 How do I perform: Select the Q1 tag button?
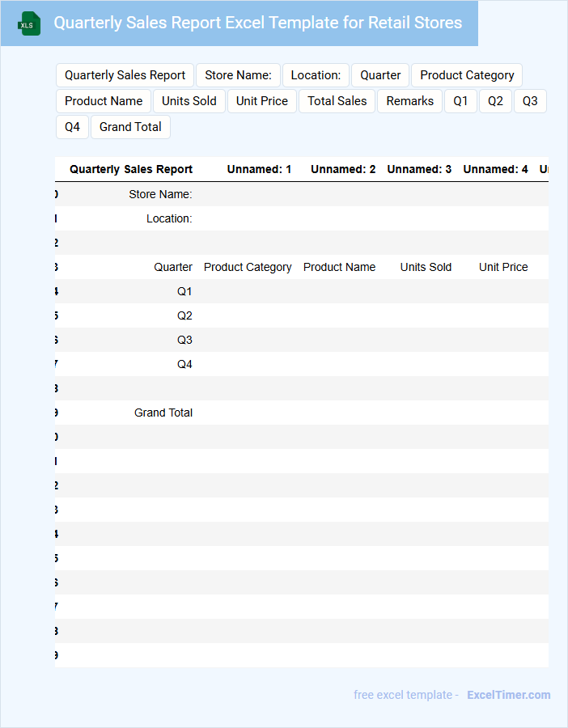460,101
